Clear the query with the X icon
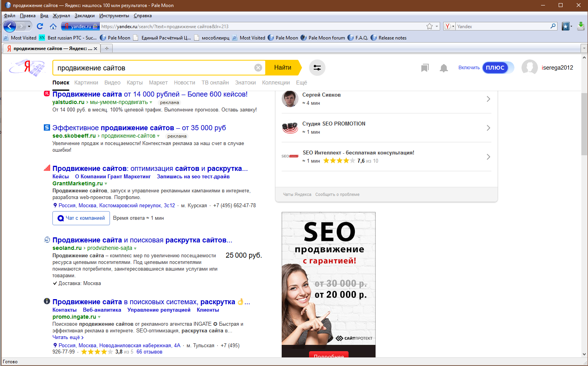 258,68
